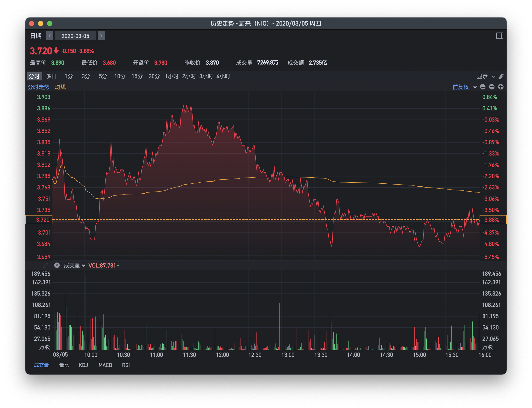
Task: Close the window with the red button
Action: (32, 23)
